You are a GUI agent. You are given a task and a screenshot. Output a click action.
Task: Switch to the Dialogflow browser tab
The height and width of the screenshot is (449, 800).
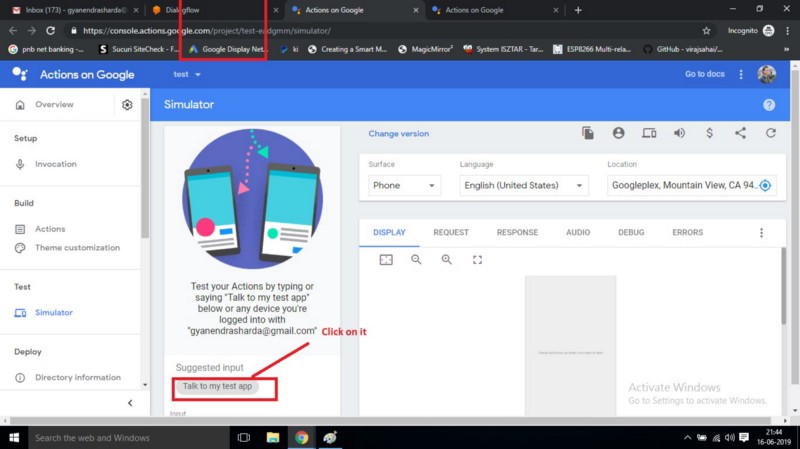click(213, 10)
